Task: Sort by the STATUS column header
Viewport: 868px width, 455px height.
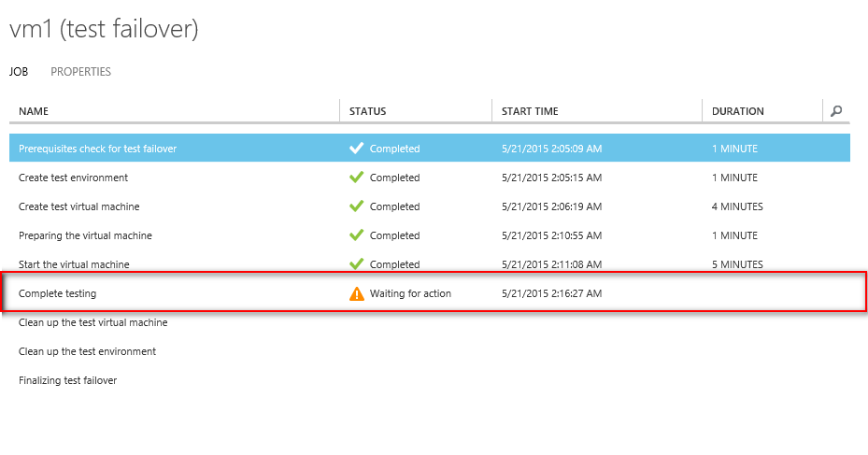Action: pos(367,111)
